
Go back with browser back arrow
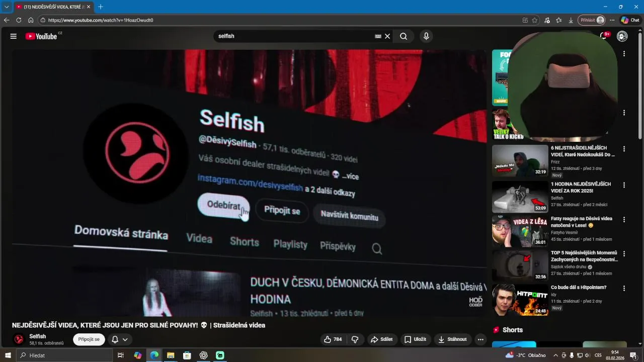pyautogui.click(x=7, y=20)
